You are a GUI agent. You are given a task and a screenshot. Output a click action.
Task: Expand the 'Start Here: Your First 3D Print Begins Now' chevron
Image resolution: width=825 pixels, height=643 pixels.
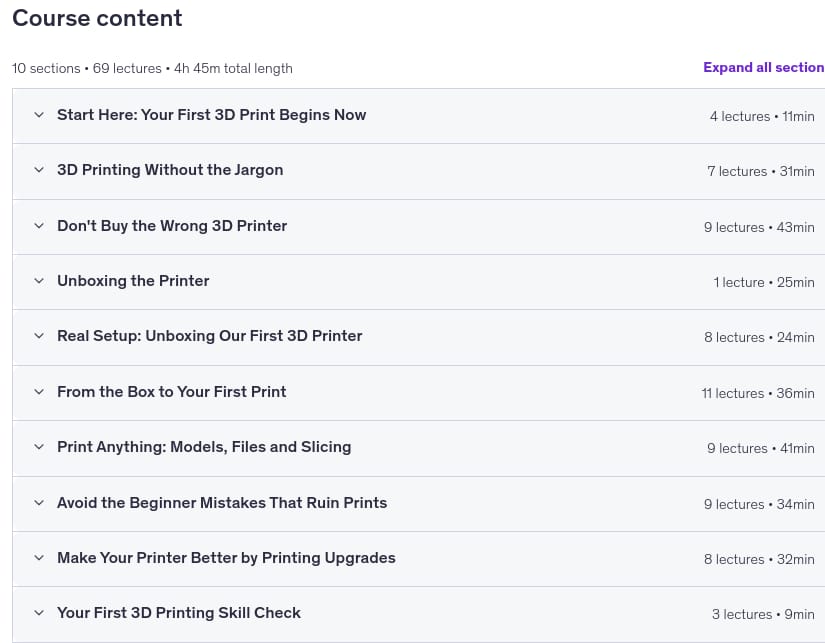coord(39,115)
